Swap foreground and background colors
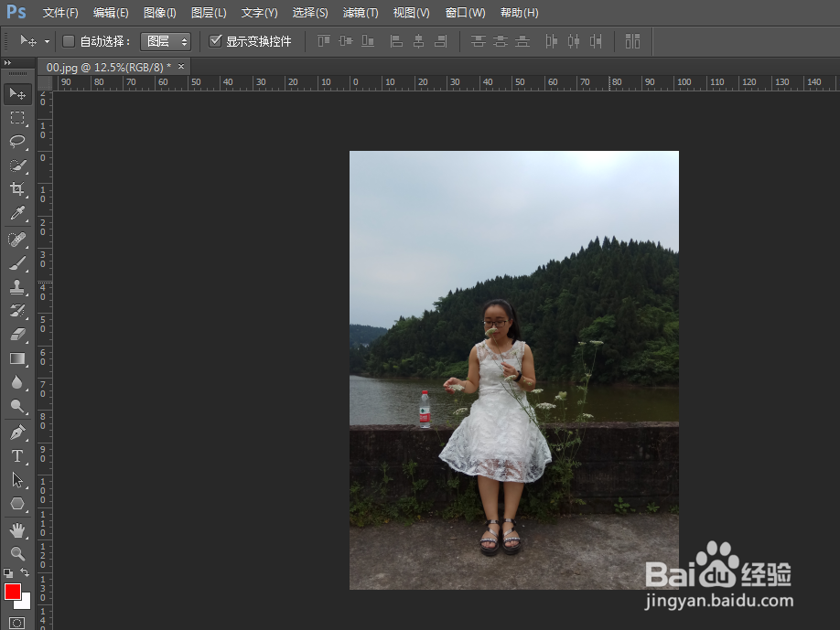 tap(25, 572)
